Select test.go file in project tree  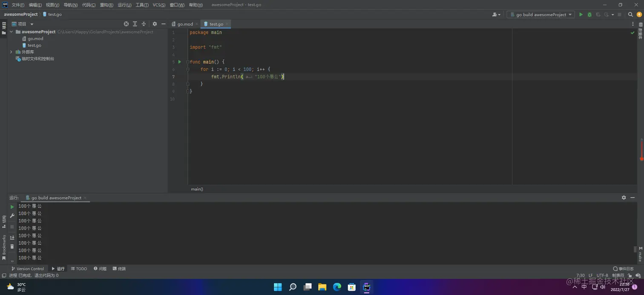[32, 45]
